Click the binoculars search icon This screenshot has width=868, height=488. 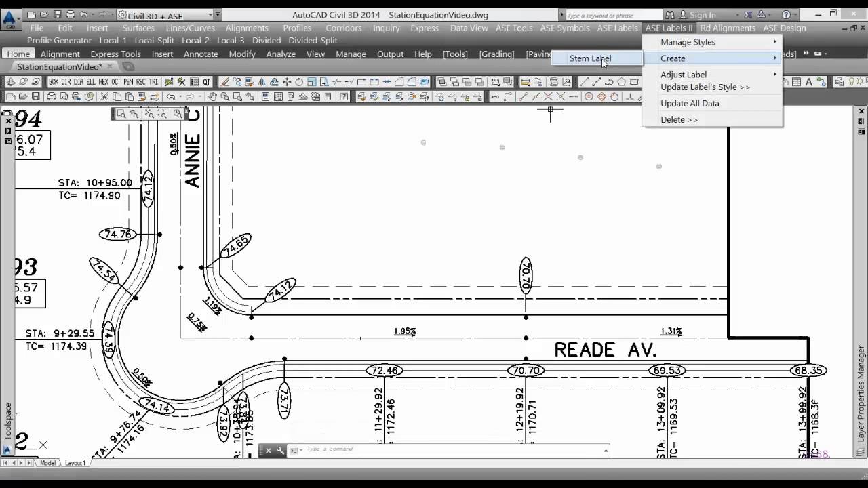click(x=669, y=15)
